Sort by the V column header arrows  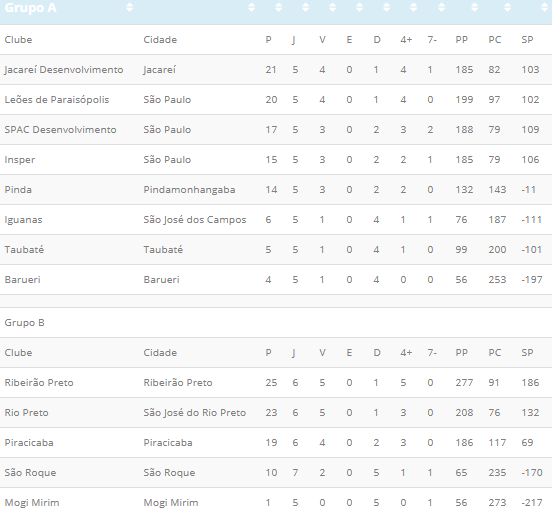click(332, 7)
